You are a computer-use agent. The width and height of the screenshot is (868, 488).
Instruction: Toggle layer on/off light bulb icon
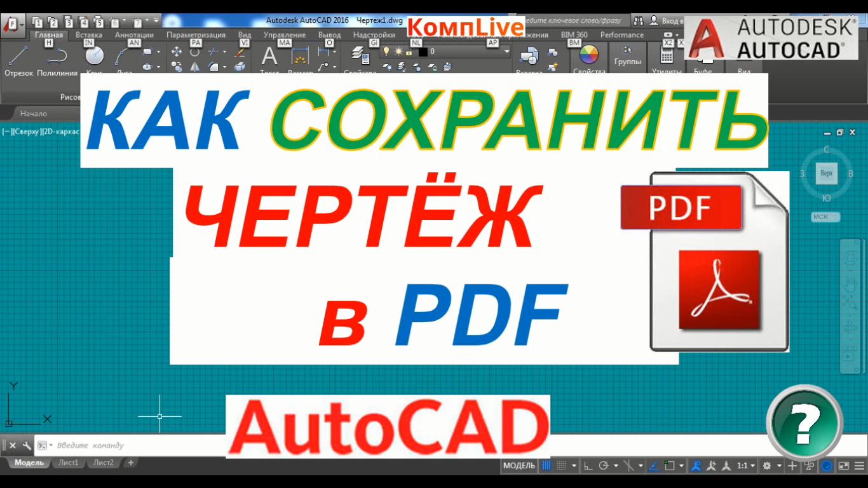click(x=386, y=51)
